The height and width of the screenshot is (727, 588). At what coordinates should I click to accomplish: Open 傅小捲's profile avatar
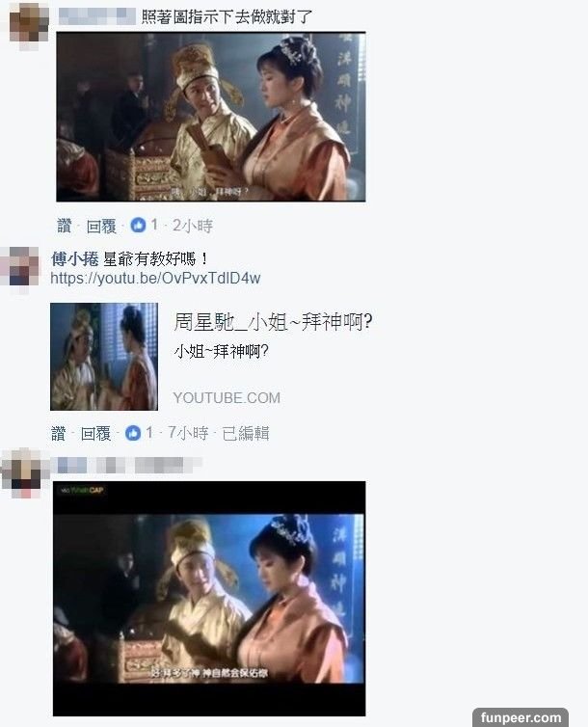click(19, 267)
